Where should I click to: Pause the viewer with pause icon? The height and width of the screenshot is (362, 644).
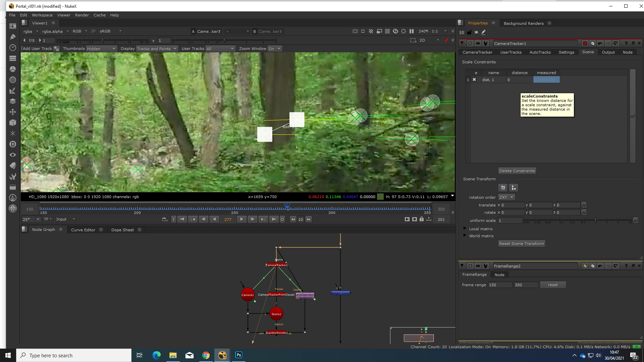(x=412, y=31)
